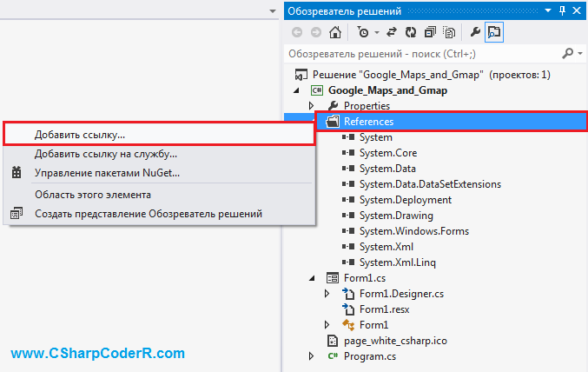
Task: Open the dropdown arrow above the editor area
Action: [273, 11]
